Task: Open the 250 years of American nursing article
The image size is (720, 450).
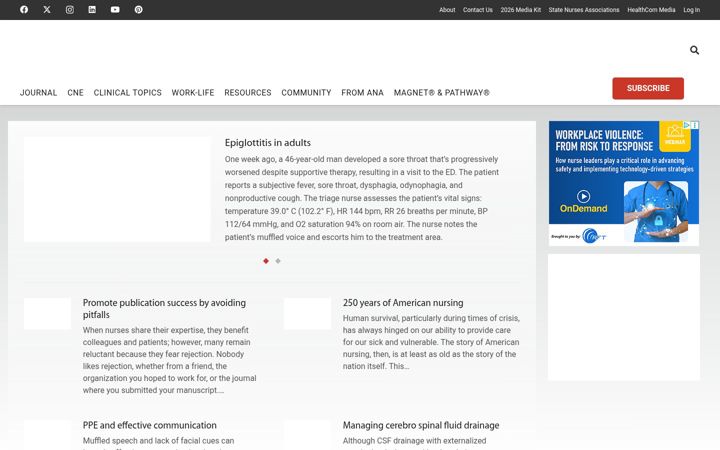Action: pos(403,303)
